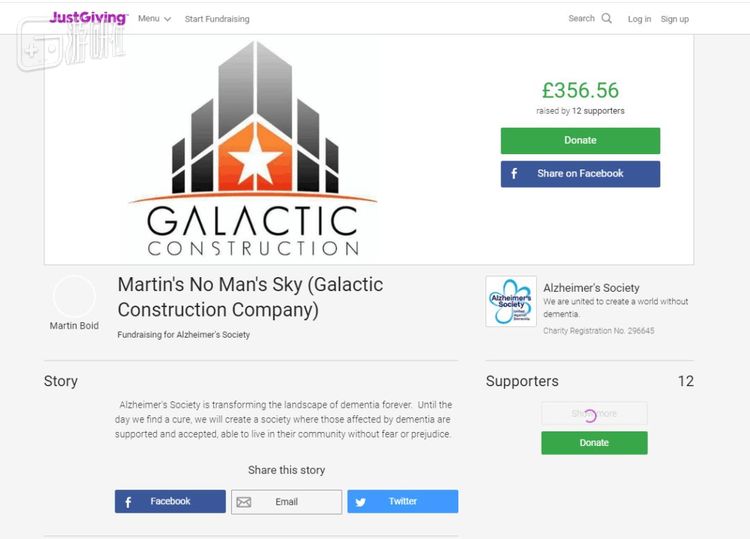This screenshot has height=539, width=750.
Task: Click the JustGiving logo
Action: click(88, 18)
